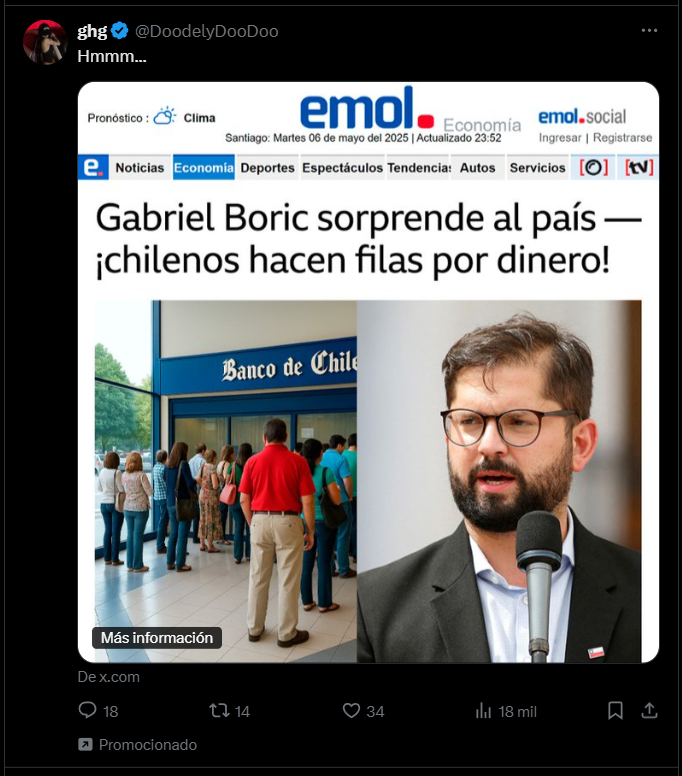Select the Economía tab in the image
The height and width of the screenshot is (776, 682).
(x=203, y=168)
